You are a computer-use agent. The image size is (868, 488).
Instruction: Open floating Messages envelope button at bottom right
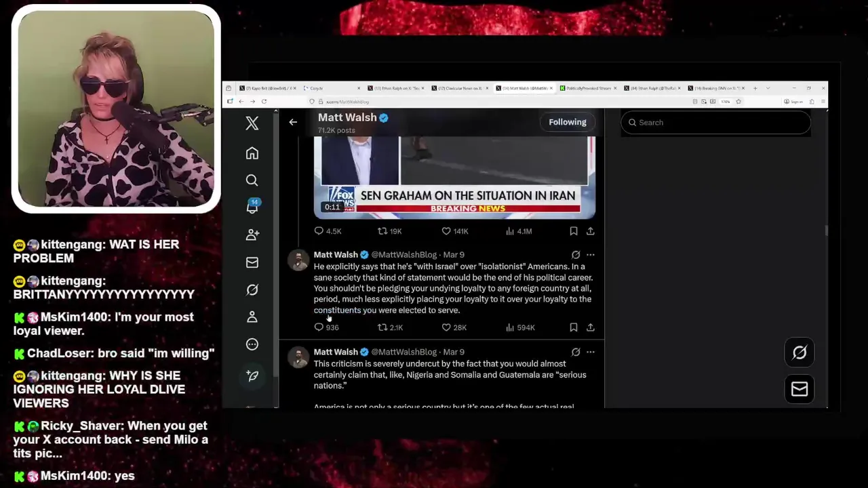(x=800, y=389)
